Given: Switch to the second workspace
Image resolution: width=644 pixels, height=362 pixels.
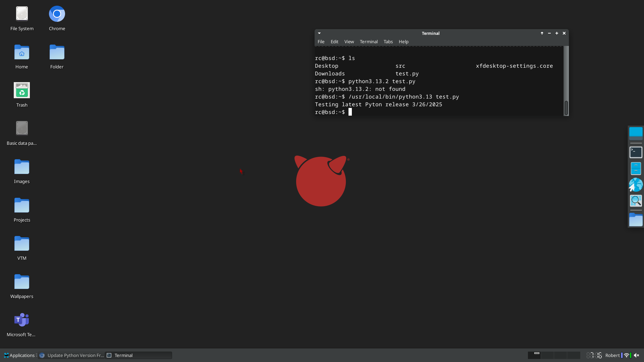Looking at the screenshot, I should click(x=547, y=355).
